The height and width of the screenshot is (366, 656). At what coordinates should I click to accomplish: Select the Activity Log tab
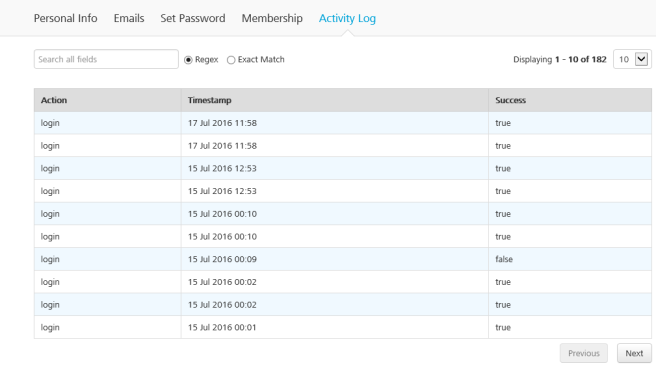click(347, 18)
